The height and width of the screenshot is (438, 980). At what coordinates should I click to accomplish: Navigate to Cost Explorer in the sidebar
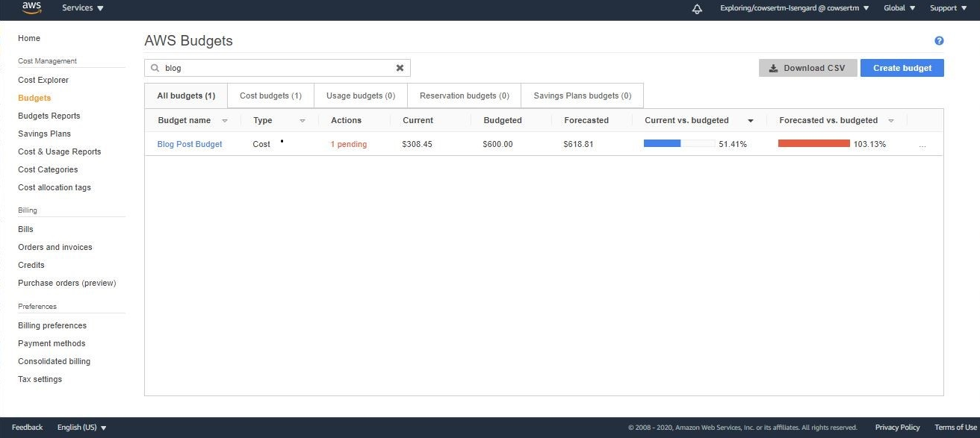(x=43, y=80)
